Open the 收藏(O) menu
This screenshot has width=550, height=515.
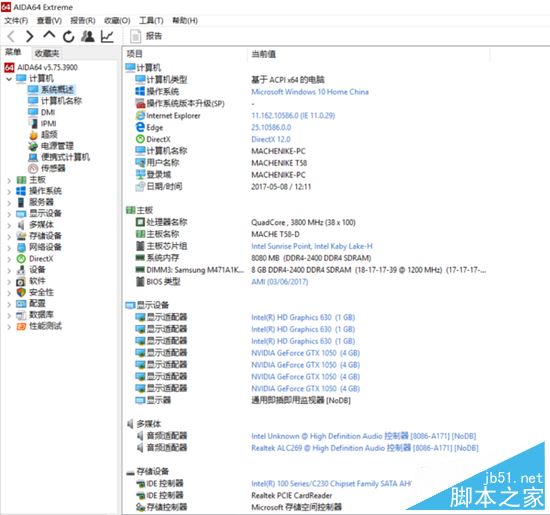pyautogui.click(x=117, y=21)
